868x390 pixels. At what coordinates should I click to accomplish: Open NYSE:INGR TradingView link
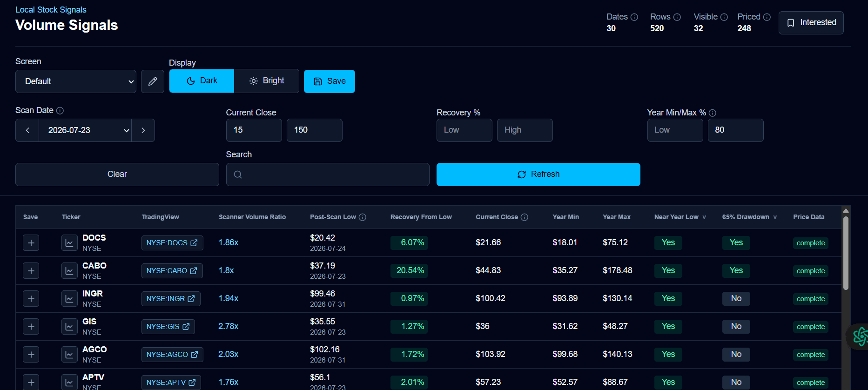click(171, 299)
